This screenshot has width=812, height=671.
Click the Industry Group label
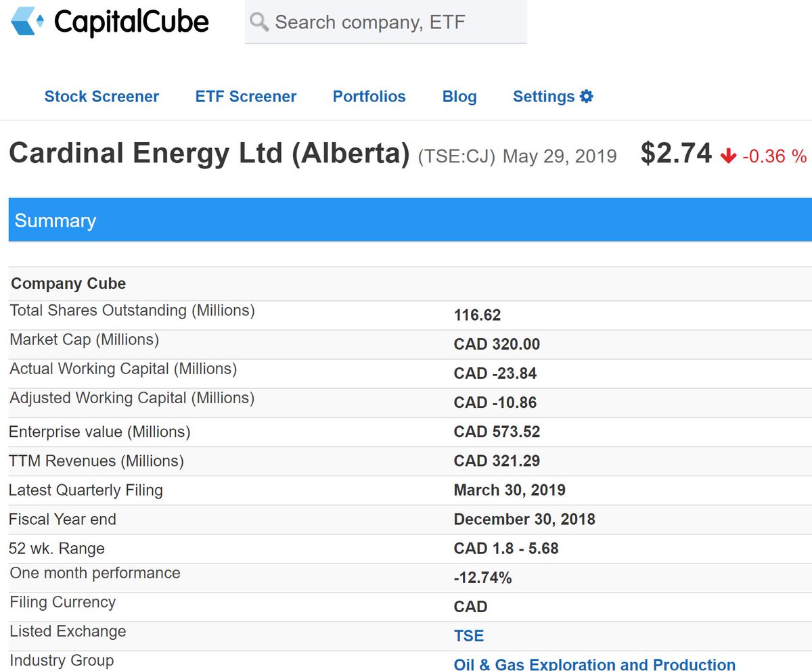pos(62,660)
